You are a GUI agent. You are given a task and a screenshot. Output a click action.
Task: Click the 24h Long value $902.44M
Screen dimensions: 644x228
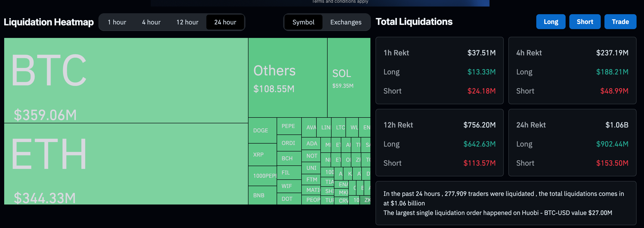[612, 144]
